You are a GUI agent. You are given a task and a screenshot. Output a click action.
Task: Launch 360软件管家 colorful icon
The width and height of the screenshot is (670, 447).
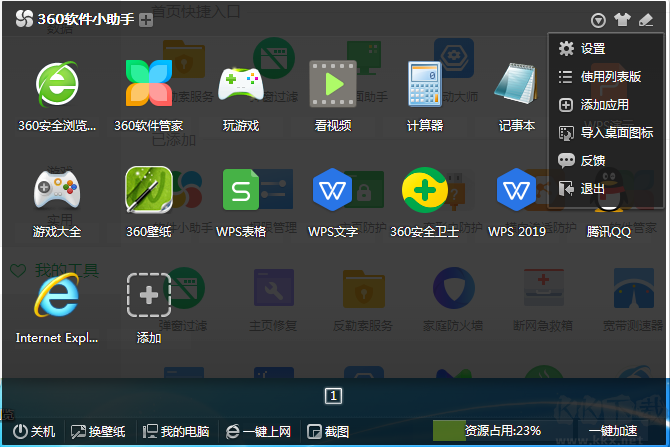tap(149, 83)
